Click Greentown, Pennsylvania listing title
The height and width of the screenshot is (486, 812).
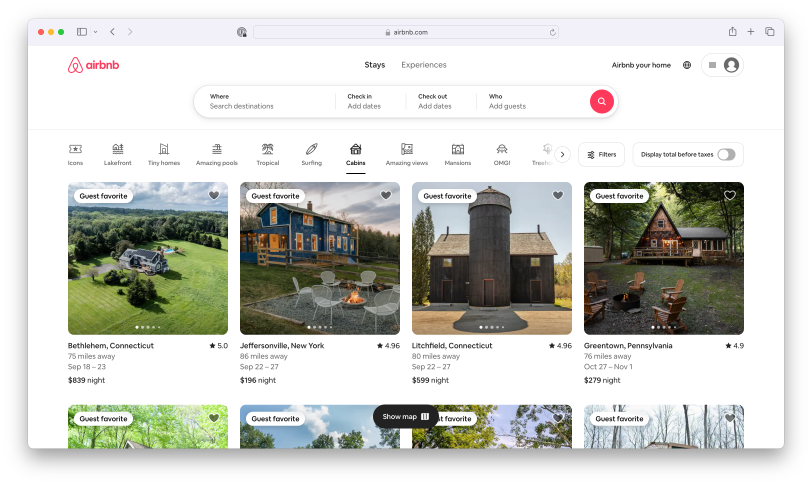coord(628,345)
